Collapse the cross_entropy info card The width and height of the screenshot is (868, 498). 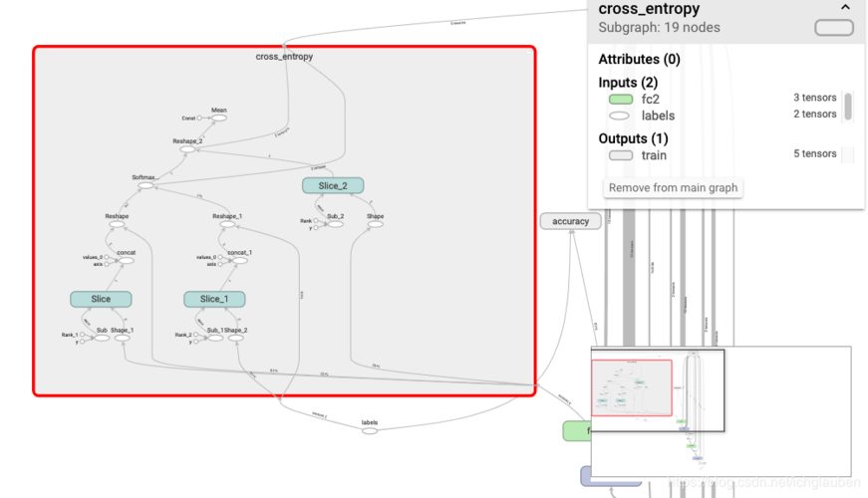(845, 8)
